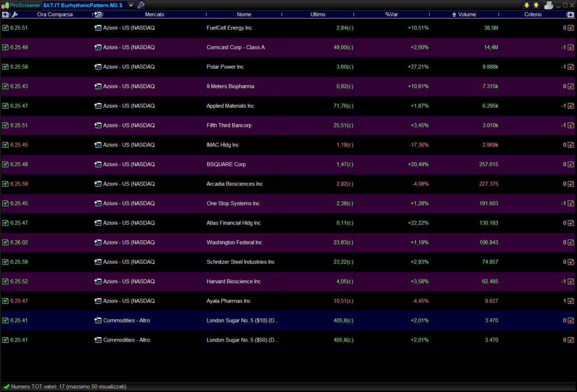Open chart icon for Arcadia Biosciences Inc
577x392 pixels.
[x=98, y=184]
